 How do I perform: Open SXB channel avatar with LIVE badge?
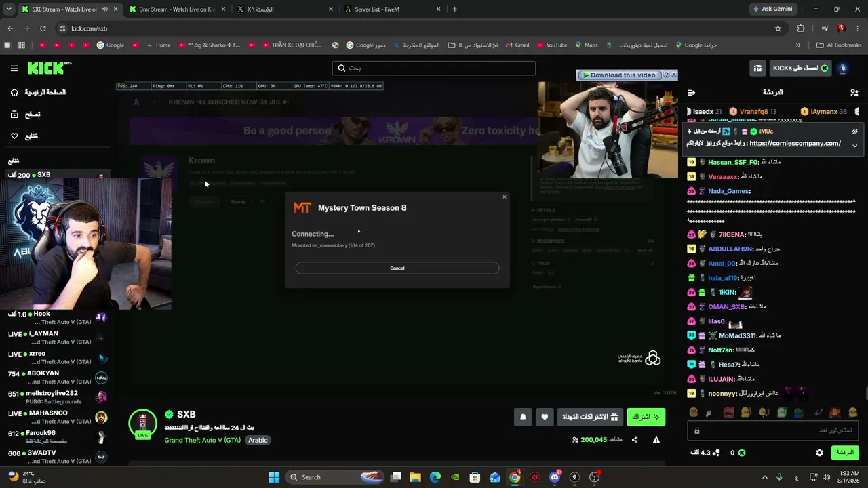pos(142,424)
